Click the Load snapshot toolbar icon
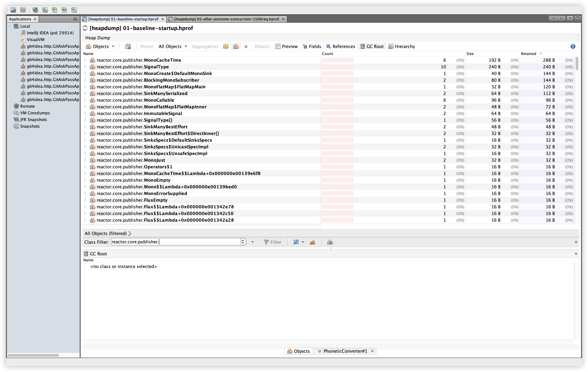 click(x=13, y=10)
